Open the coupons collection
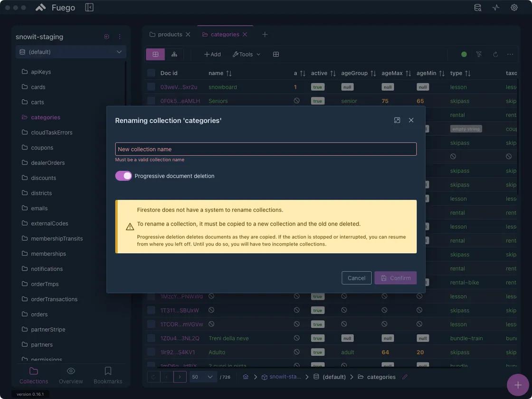This screenshot has width=532, height=399. coord(42,148)
